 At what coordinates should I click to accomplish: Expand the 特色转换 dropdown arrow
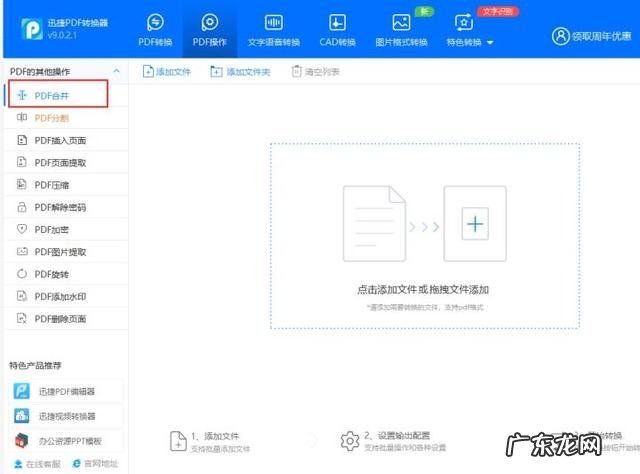[x=491, y=42]
